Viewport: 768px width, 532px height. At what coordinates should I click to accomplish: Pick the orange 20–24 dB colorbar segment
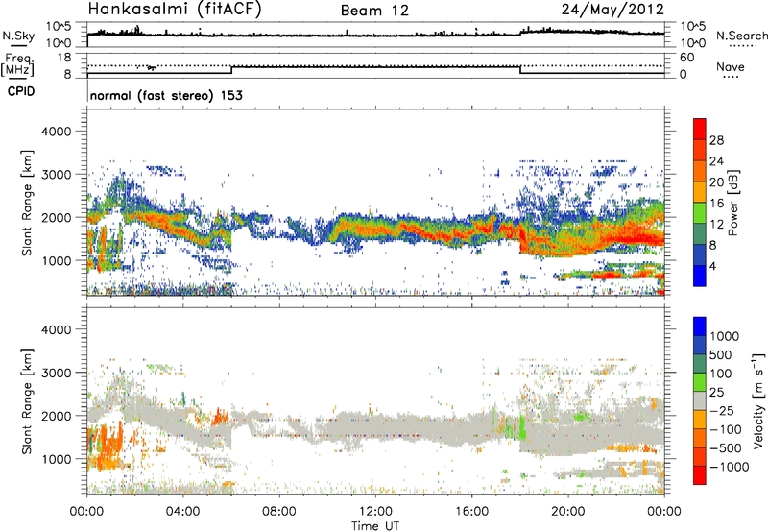coord(700,172)
